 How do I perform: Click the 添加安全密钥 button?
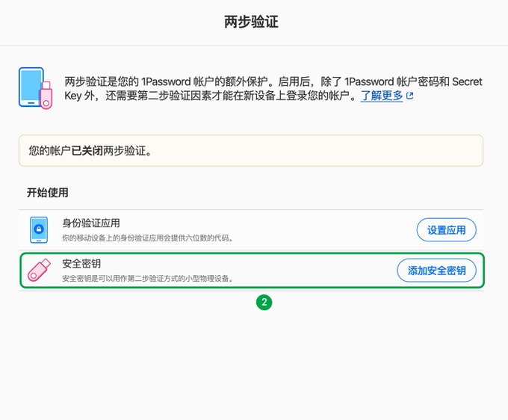coord(436,271)
